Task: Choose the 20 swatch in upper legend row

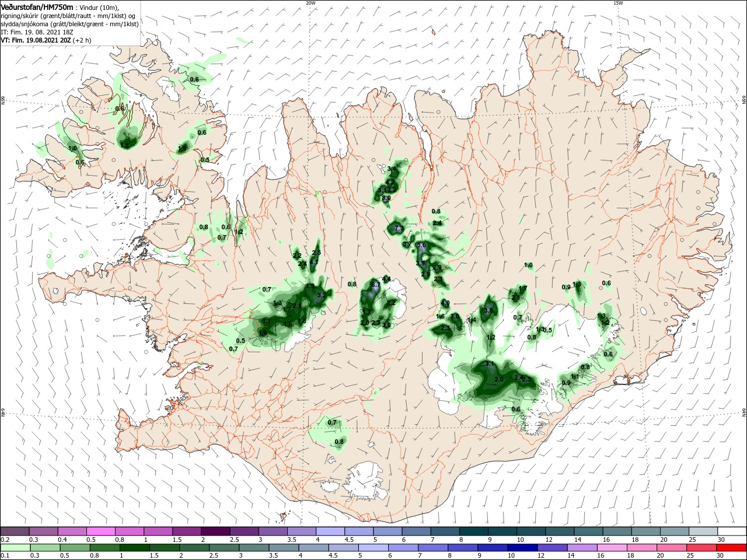Action: tap(674, 531)
